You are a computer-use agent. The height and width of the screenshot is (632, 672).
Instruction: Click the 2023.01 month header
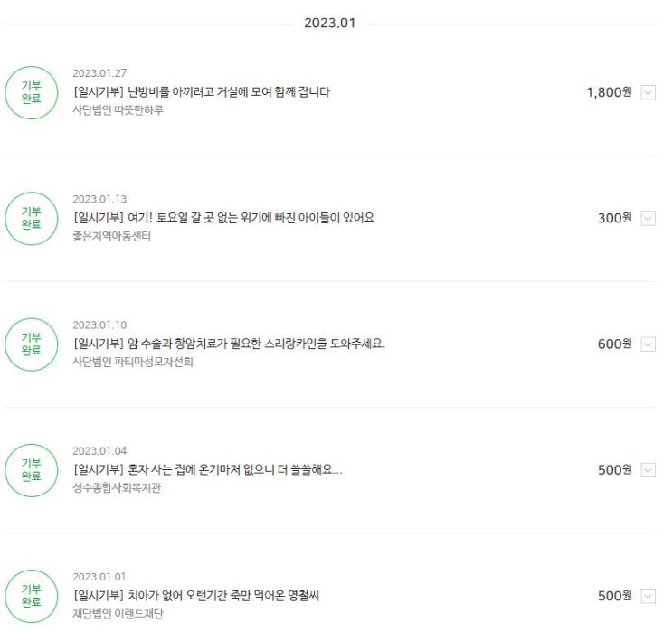pos(329,23)
